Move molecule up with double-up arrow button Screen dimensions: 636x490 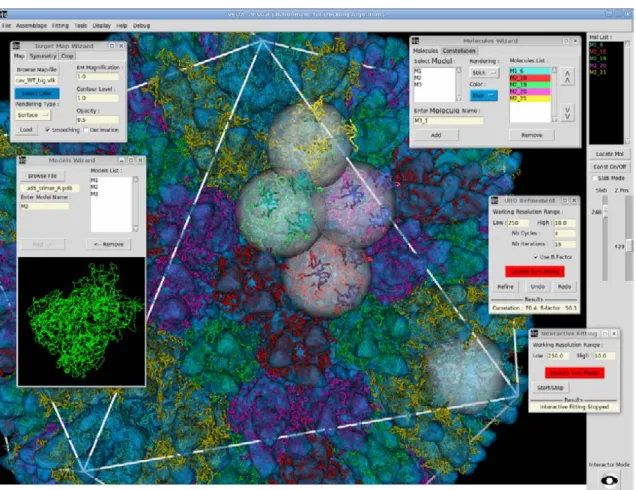tap(567, 77)
